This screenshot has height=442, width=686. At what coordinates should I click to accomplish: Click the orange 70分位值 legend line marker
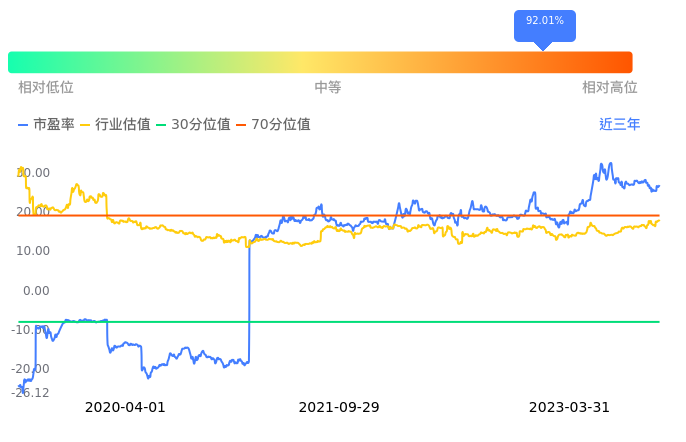[242, 125]
